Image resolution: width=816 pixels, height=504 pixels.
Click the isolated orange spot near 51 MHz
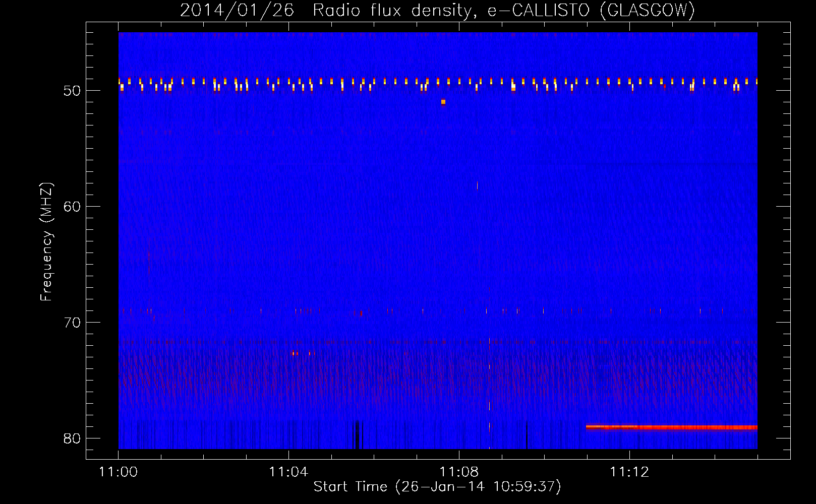(443, 102)
